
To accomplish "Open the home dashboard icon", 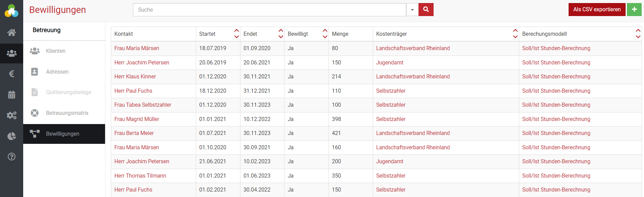I will click(12, 33).
